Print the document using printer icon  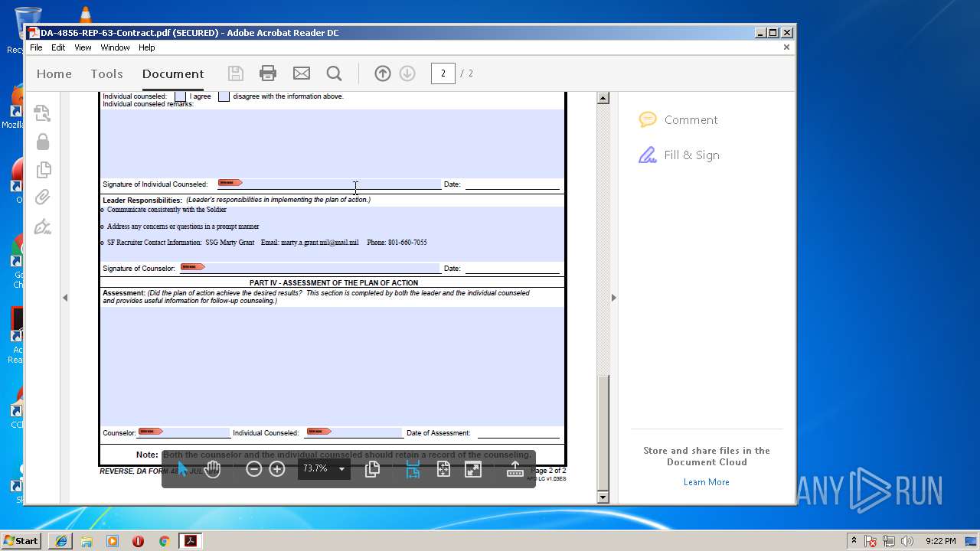pos(268,73)
